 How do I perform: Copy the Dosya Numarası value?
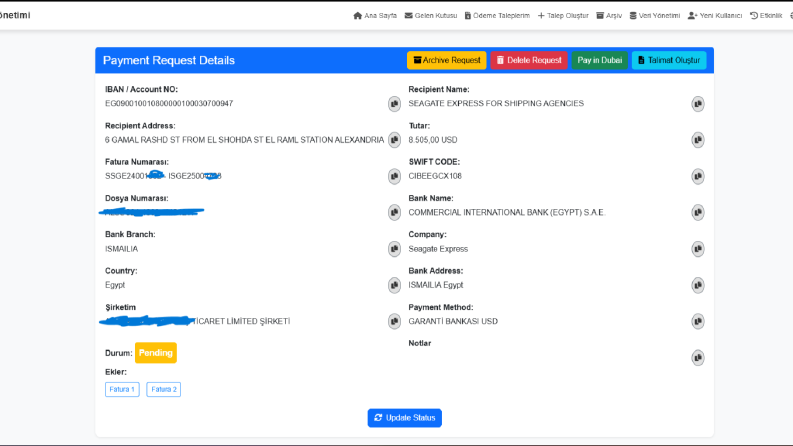click(x=394, y=212)
